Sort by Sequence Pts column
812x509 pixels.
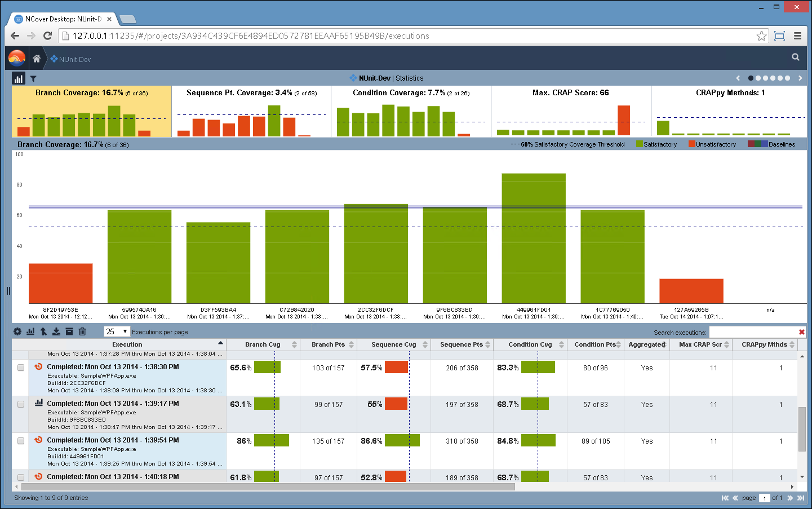pos(462,344)
